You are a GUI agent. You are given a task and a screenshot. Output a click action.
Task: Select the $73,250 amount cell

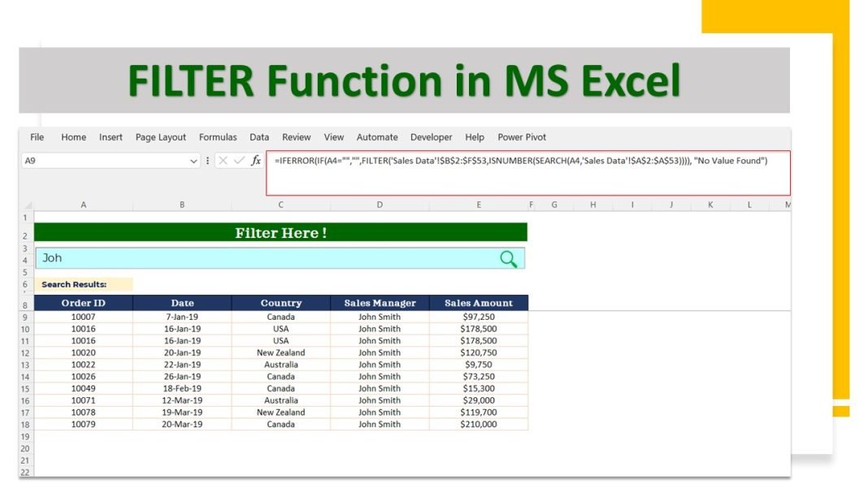pyautogui.click(x=479, y=377)
